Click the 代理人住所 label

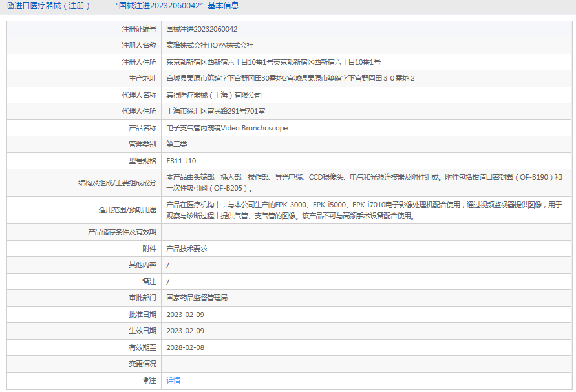point(139,111)
